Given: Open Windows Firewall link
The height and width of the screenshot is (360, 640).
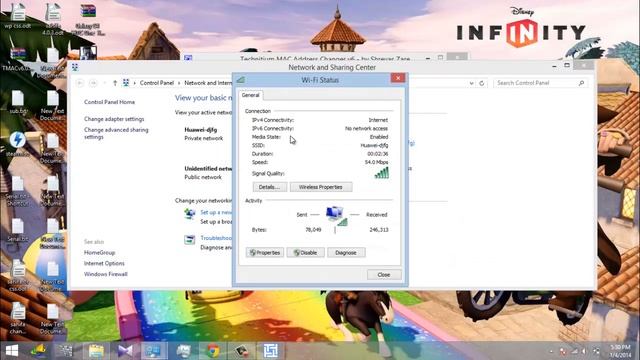Looking at the screenshot, I should [x=106, y=274].
